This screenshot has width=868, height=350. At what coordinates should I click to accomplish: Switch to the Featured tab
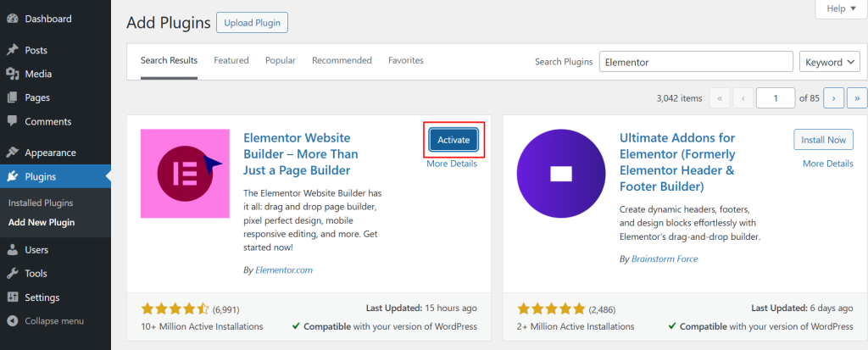[231, 61]
